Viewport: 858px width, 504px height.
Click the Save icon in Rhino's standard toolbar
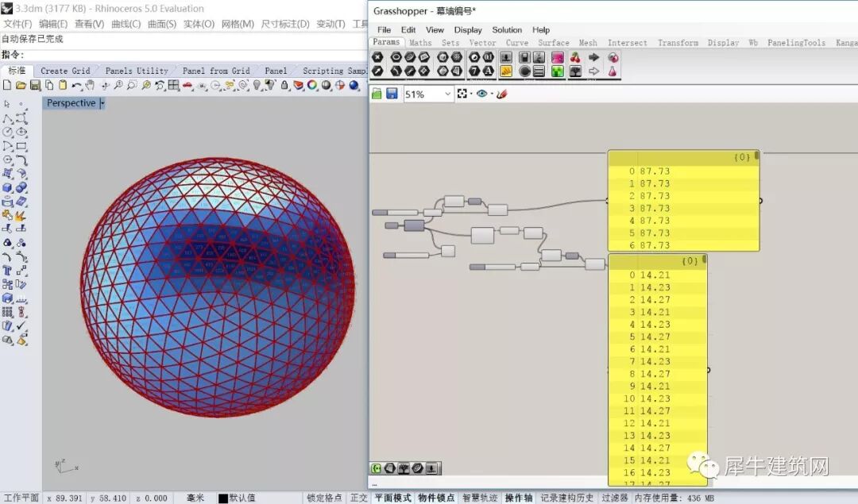[35, 85]
